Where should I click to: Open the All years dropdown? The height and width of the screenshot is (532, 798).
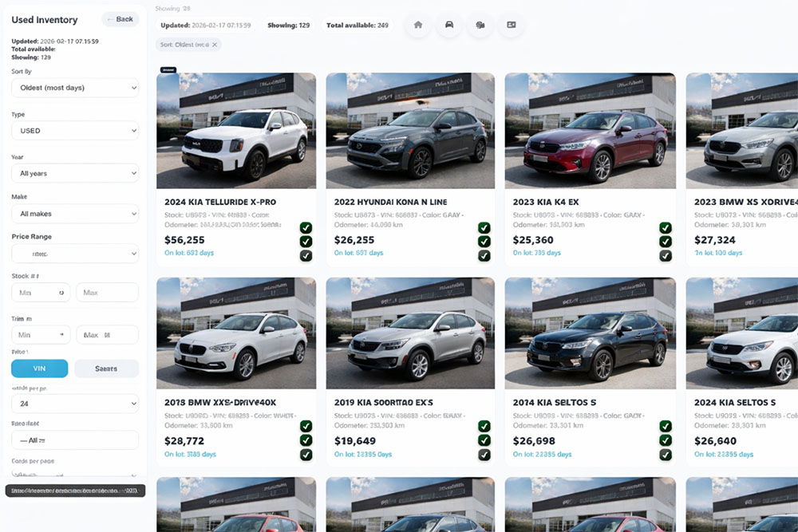point(74,172)
